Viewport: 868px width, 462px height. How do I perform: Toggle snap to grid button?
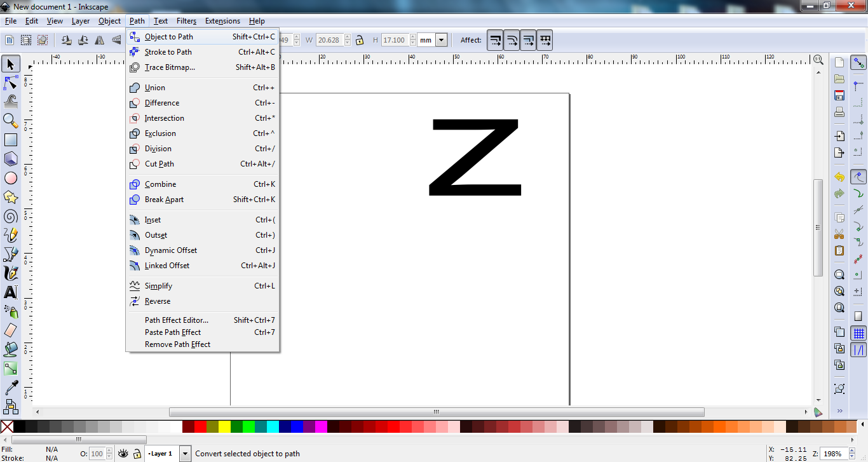(x=859, y=334)
